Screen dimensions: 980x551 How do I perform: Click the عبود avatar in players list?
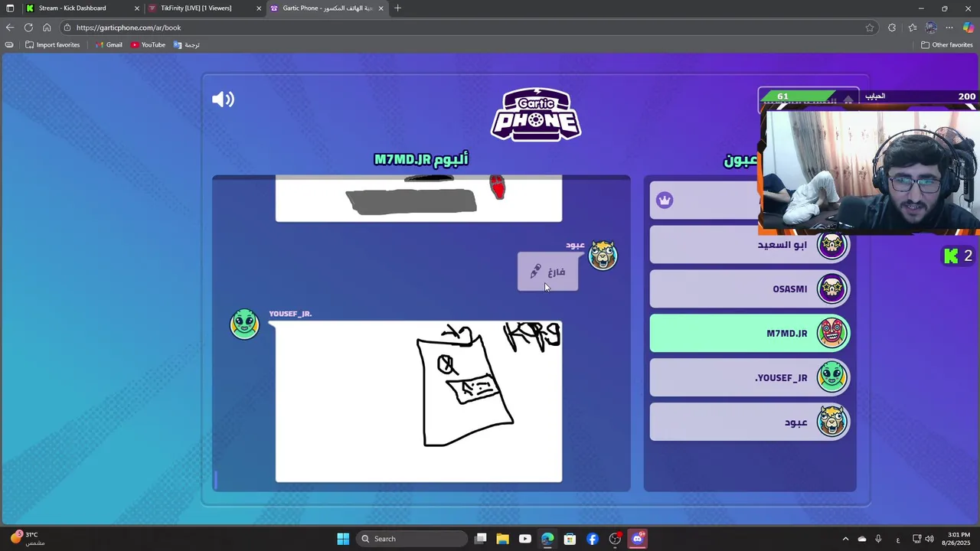point(831,422)
